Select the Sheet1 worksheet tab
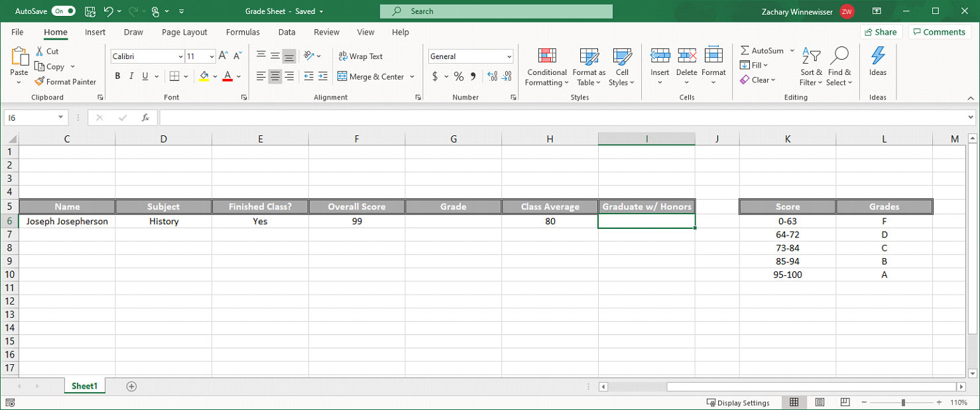The image size is (980, 410). coord(85,386)
